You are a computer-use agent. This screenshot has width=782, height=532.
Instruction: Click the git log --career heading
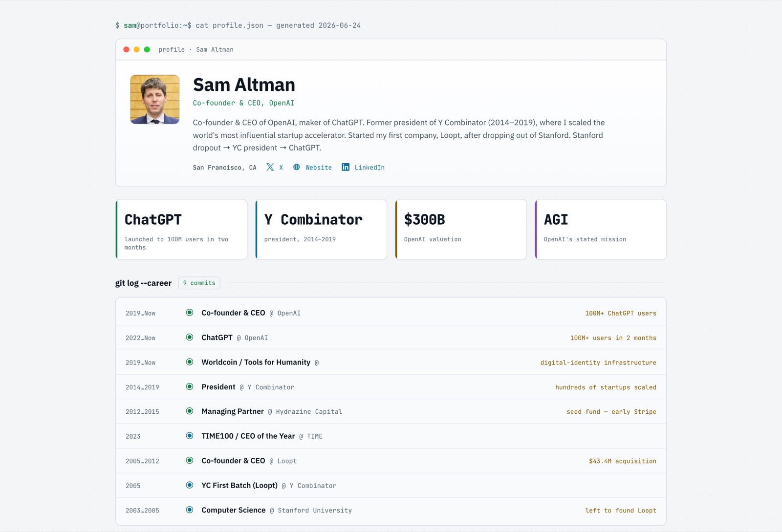tap(143, 283)
